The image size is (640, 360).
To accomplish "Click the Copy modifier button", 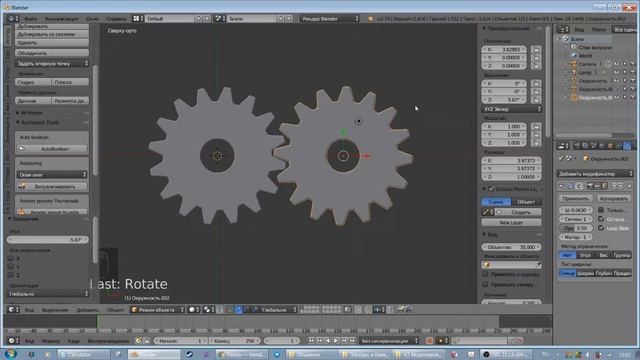I will (x=614, y=198).
